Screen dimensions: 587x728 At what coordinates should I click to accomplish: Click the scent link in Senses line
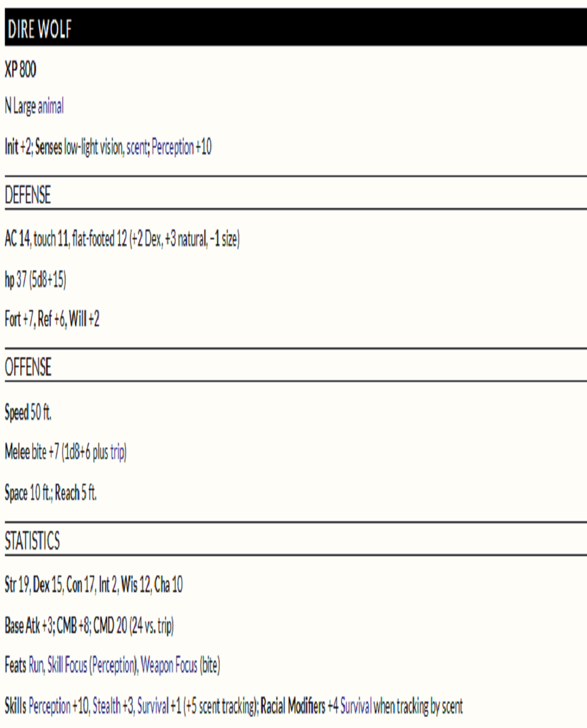(x=136, y=148)
